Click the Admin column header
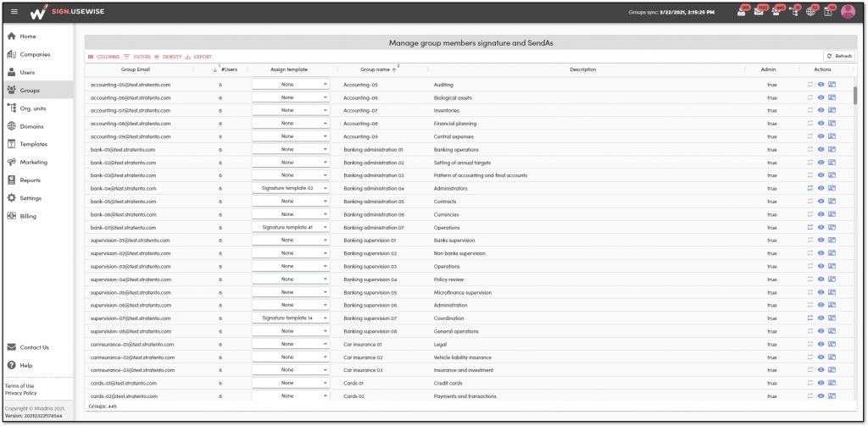The width and height of the screenshot is (868, 426). (x=768, y=69)
